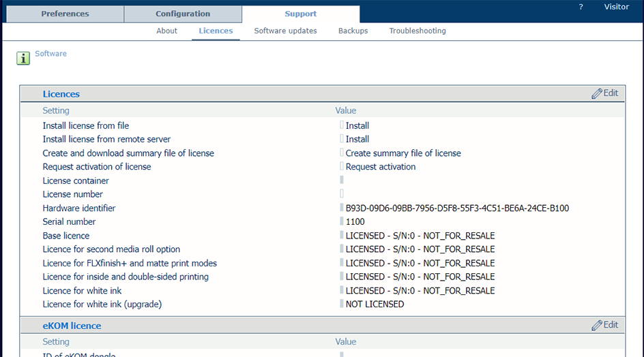Image resolution: width=644 pixels, height=357 pixels.
Task: Click Create summary file of license
Action: coord(402,153)
